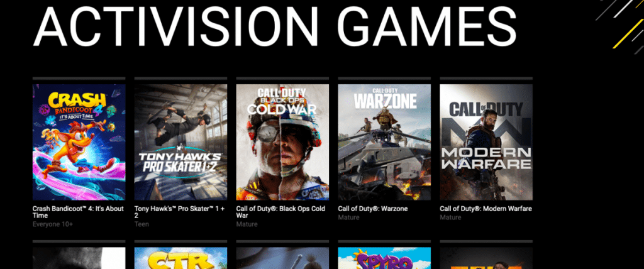
Task: Click the Crash Bandicoot 4: It's About Time title
Action: coord(78,212)
